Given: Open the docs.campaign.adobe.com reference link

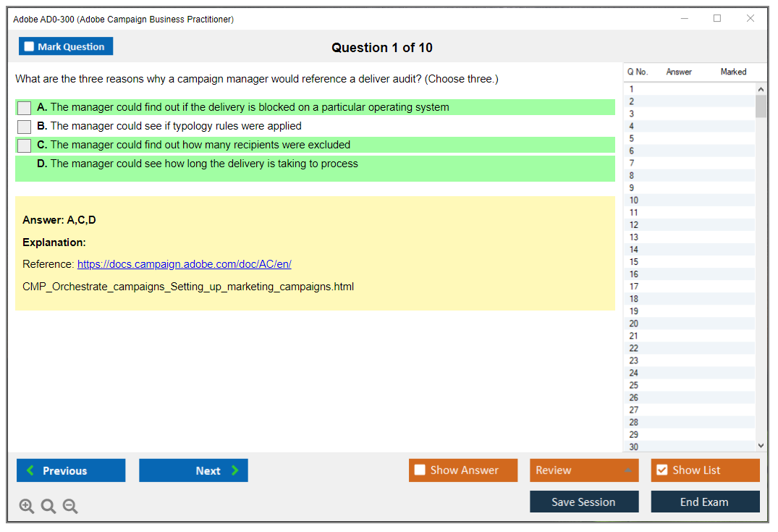Looking at the screenshot, I should [184, 264].
